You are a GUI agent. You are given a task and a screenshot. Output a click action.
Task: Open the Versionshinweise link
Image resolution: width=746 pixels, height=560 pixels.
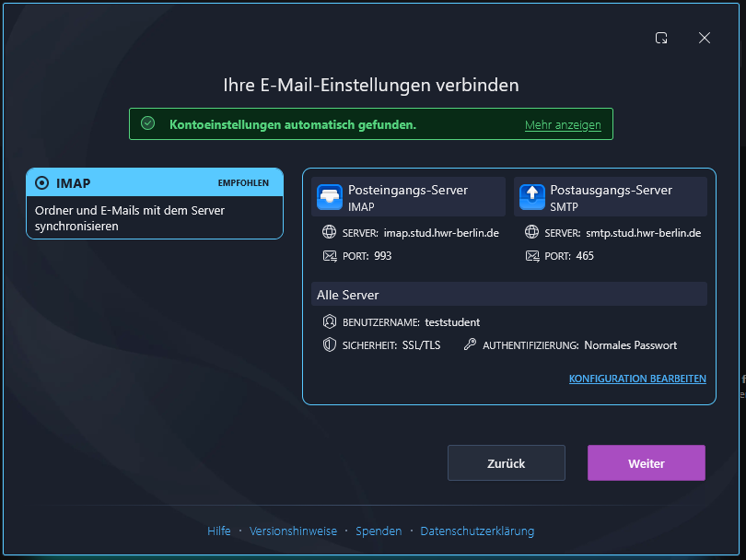click(293, 531)
